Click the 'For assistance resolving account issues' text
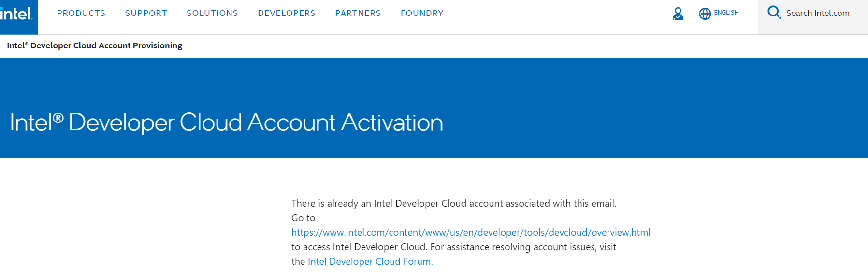The image size is (868, 273). coord(523,247)
